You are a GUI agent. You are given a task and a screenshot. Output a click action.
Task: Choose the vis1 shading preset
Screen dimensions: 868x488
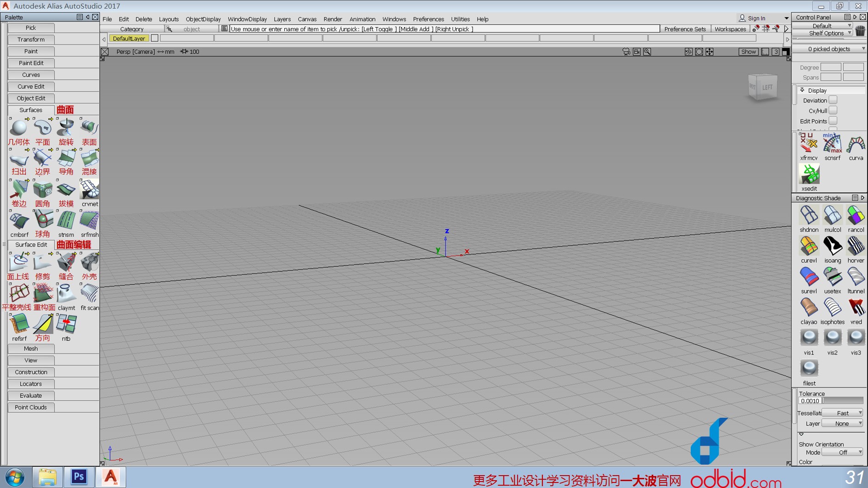point(809,338)
